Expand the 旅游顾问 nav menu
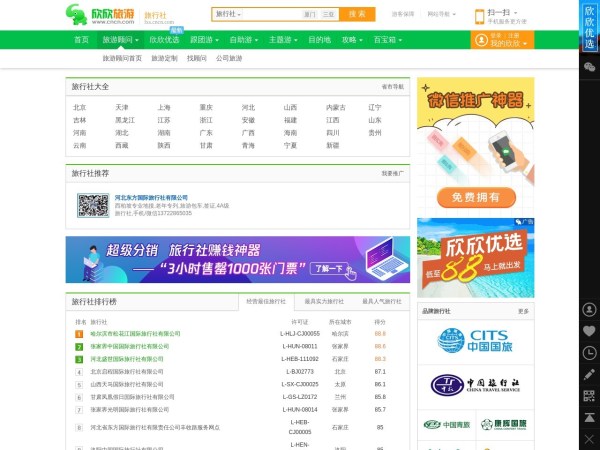The width and height of the screenshot is (600, 450). pos(120,40)
